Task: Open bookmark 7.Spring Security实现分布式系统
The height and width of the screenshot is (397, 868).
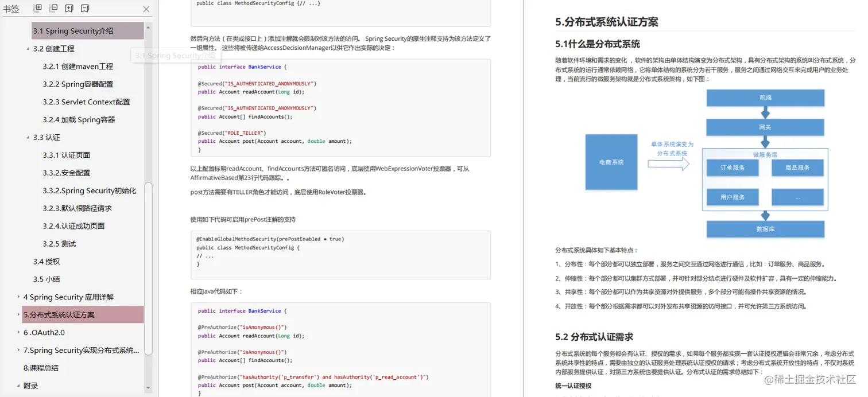Action: point(81,351)
